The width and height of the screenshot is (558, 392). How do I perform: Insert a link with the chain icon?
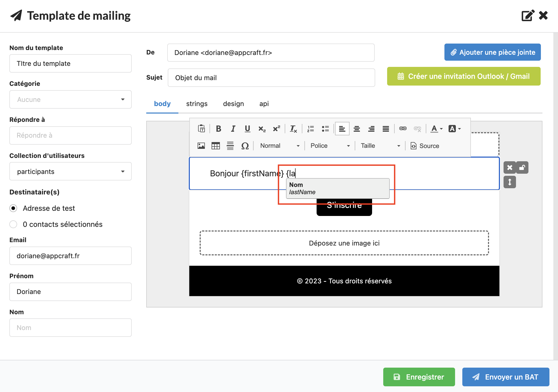(403, 129)
